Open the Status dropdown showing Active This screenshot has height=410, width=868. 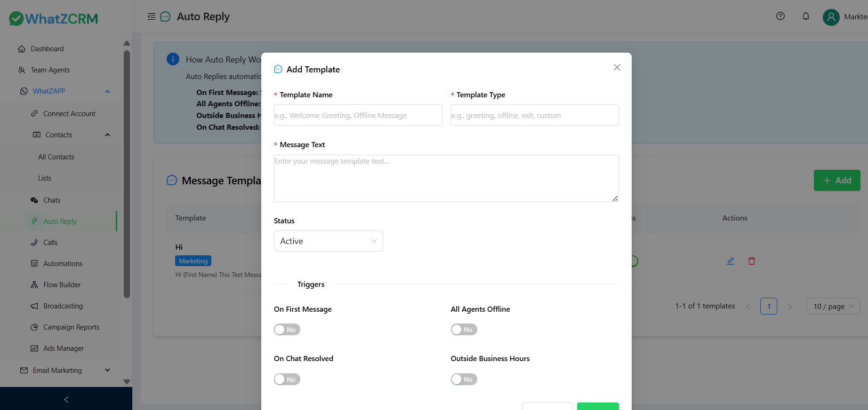(x=328, y=241)
